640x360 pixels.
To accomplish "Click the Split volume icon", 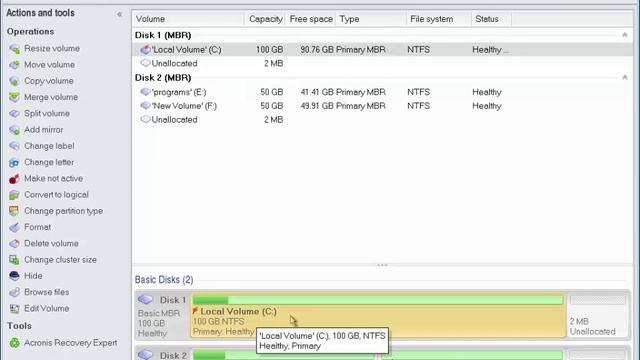I will pos(15,113).
